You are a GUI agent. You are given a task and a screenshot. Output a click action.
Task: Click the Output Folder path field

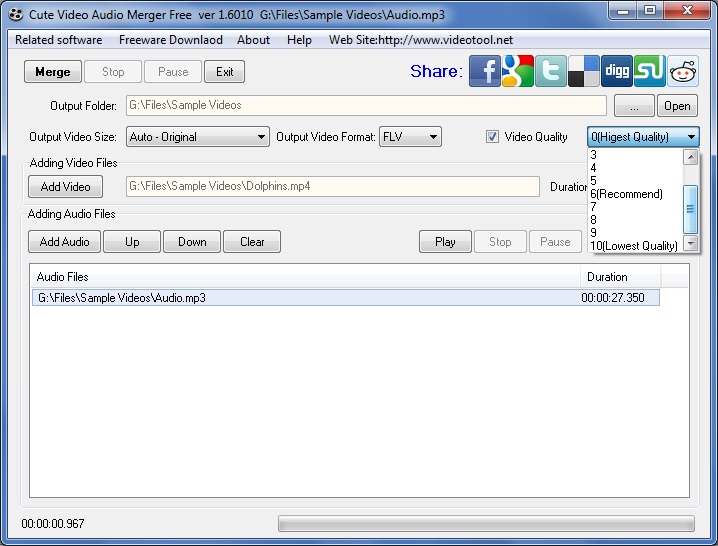point(366,105)
